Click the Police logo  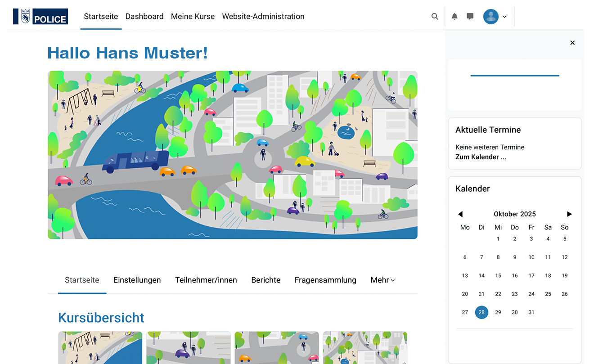point(40,17)
